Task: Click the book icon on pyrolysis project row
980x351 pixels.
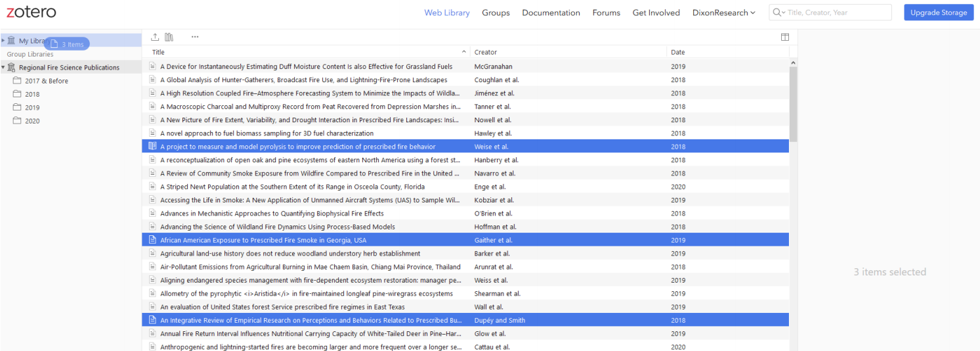Action: 152,147
